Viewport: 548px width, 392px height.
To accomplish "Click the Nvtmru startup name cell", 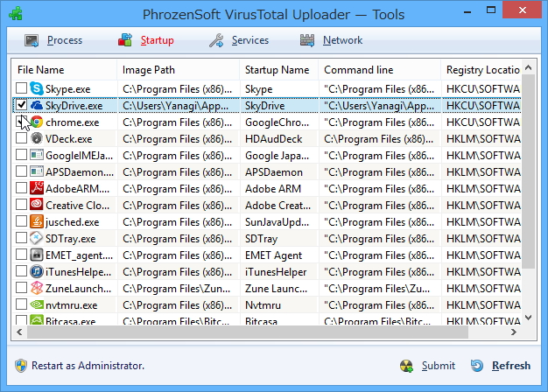I will click(x=279, y=305).
